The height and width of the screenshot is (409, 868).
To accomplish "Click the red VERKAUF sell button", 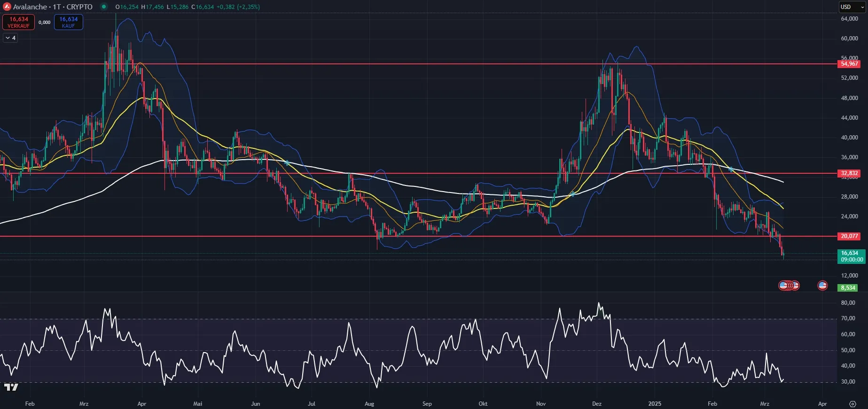I will pyautogui.click(x=19, y=22).
